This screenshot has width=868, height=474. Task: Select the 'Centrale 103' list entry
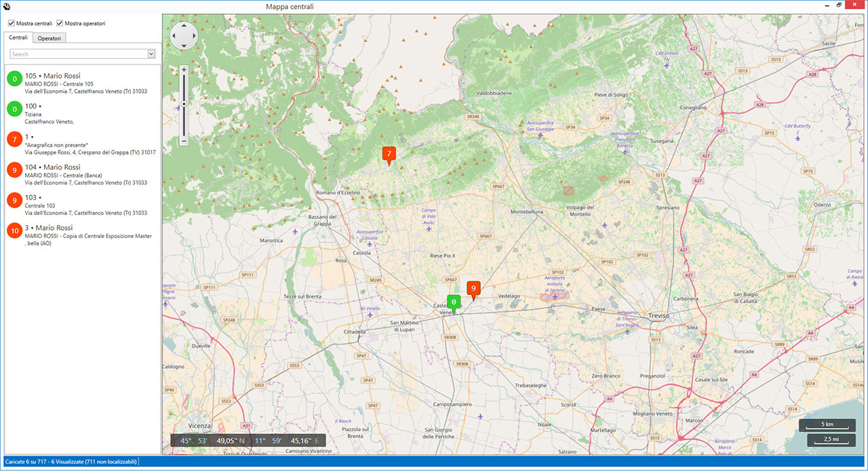pyautogui.click(x=82, y=205)
